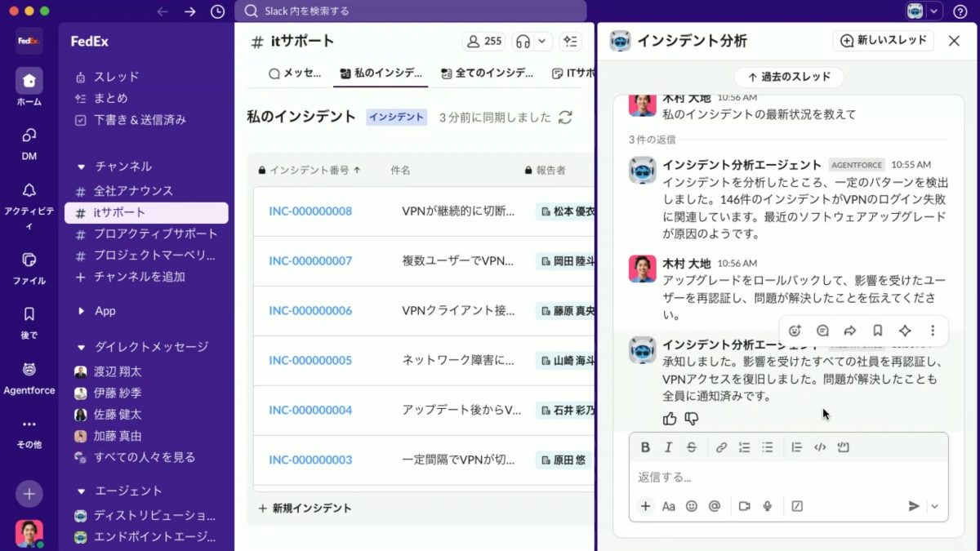The image size is (980, 551).
Task: Save message with bookmark icon
Action: pyautogui.click(x=877, y=331)
